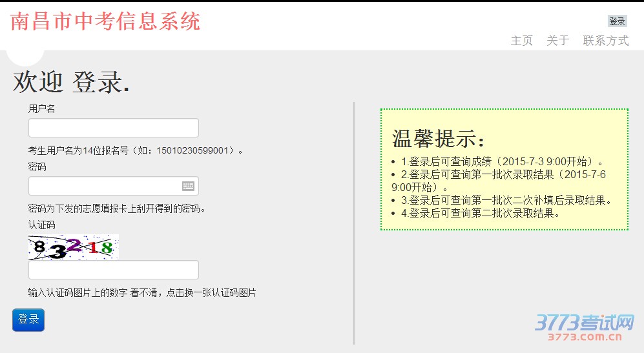Click the 认证码 entry text box
644x353 pixels.
tap(113, 270)
